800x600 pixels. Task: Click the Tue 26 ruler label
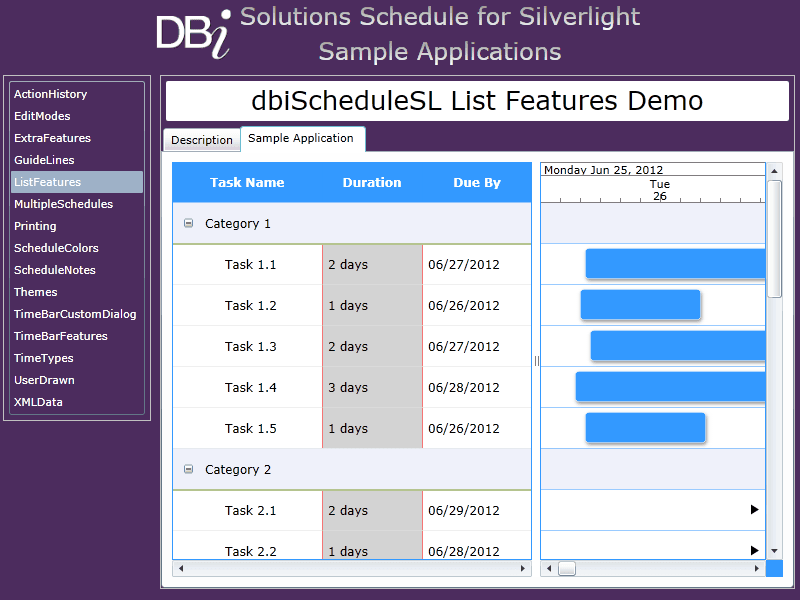point(660,190)
